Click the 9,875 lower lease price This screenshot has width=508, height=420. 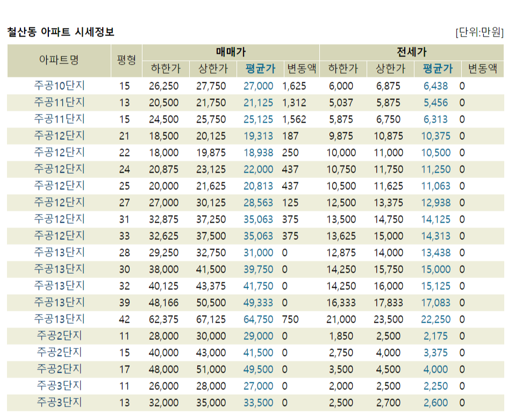coord(341,136)
